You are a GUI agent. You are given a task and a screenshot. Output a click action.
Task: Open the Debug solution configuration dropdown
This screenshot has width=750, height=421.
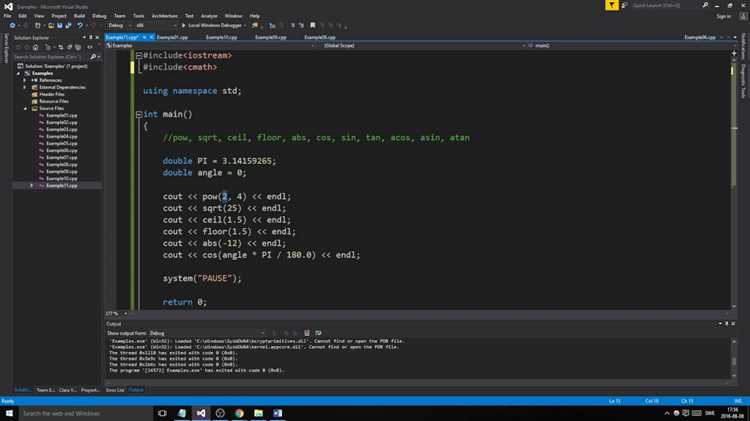[x=118, y=25]
